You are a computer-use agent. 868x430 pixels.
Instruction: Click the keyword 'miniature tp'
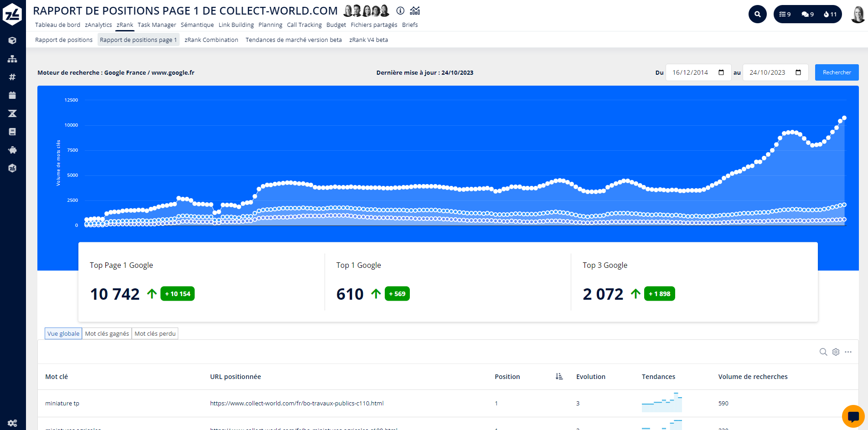[x=62, y=403]
